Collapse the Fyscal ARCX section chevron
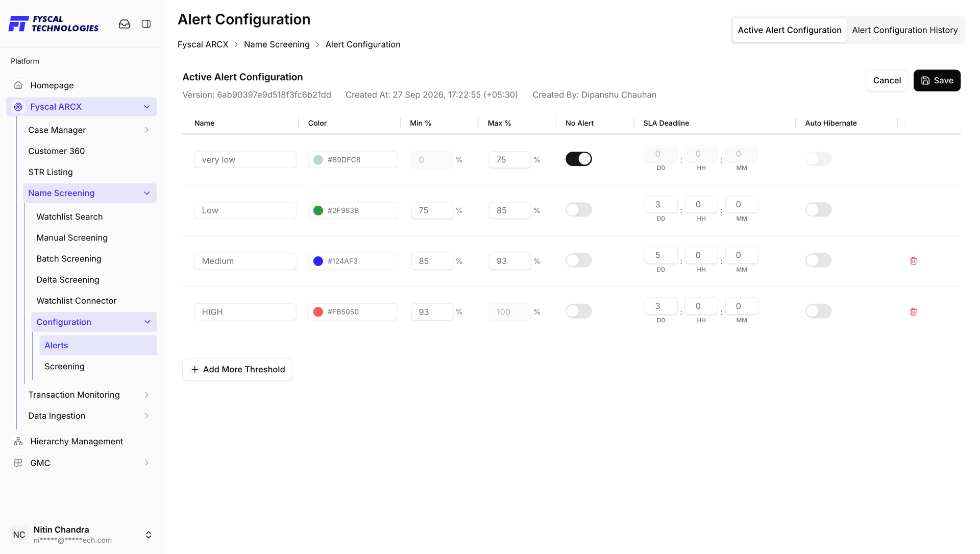This screenshot has width=980, height=554. [x=146, y=107]
